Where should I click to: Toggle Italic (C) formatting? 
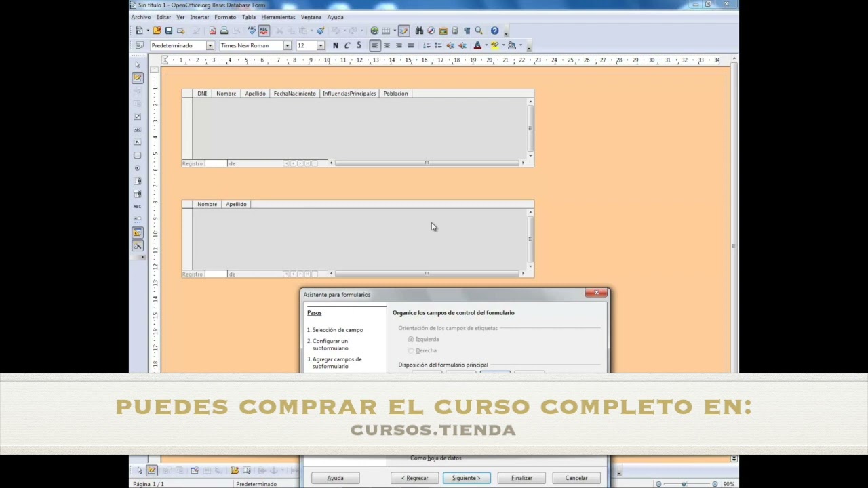coord(347,45)
